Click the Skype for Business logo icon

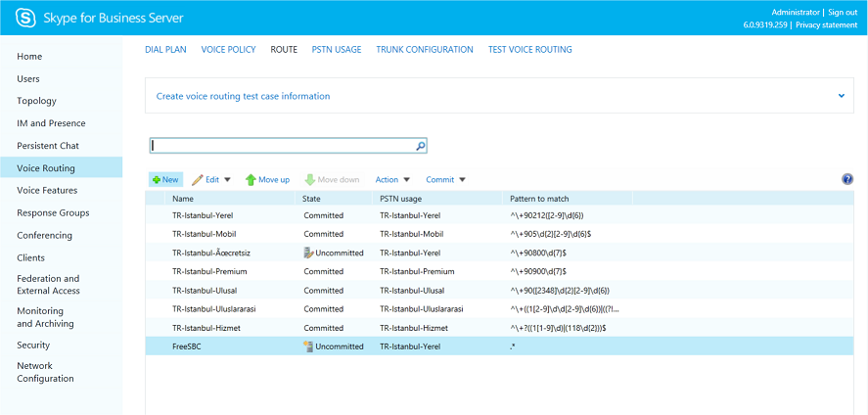(x=25, y=18)
